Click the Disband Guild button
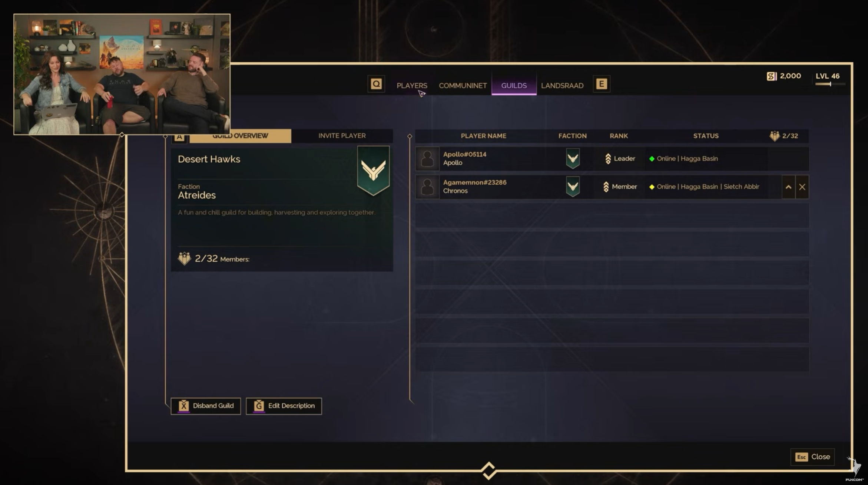The width and height of the screenshot is (868, 485). 206,406
